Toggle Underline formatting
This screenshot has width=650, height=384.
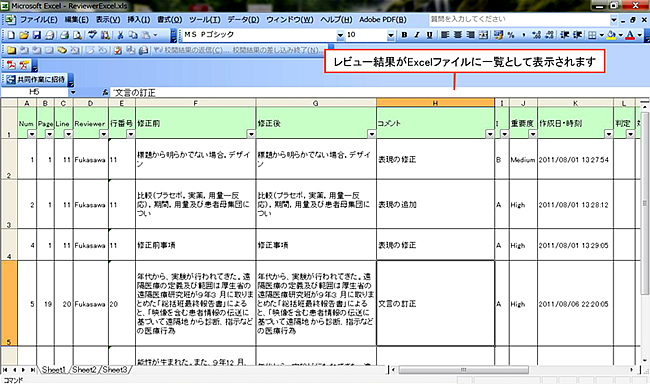(429, 35)
